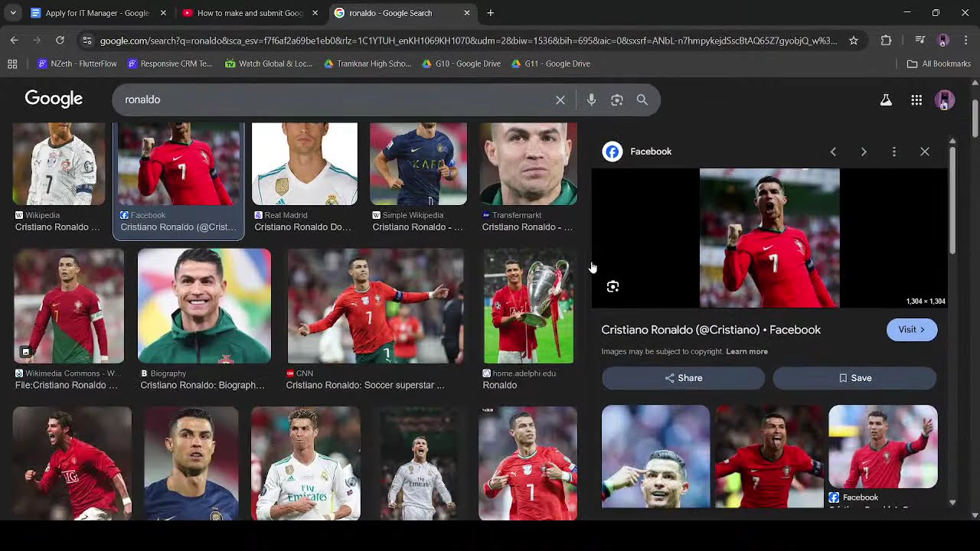Open the media controls icon in Chrome toolbar

[x=920, y=41]
